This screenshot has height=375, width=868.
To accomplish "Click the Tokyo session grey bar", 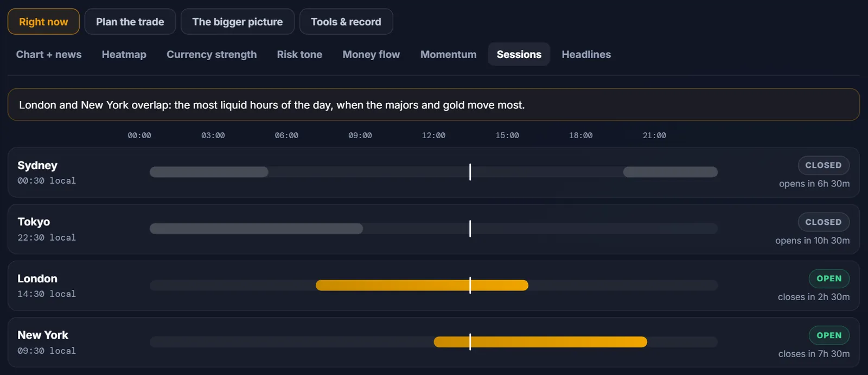I will [x=257, y=229].
